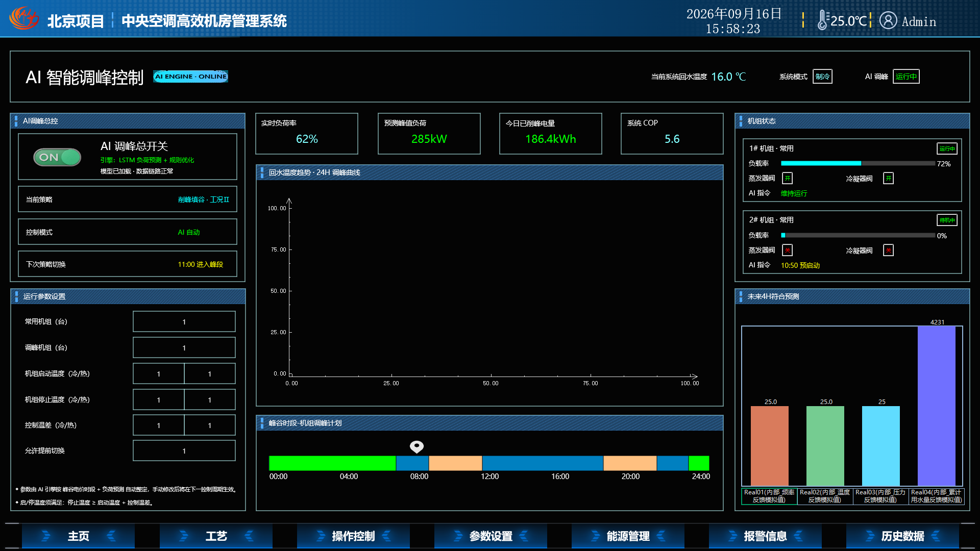The height and width of the screenshot is (551, 980).
Task: Click 1# 机组 运行中 status button
Action: click(x=947, y=148)
